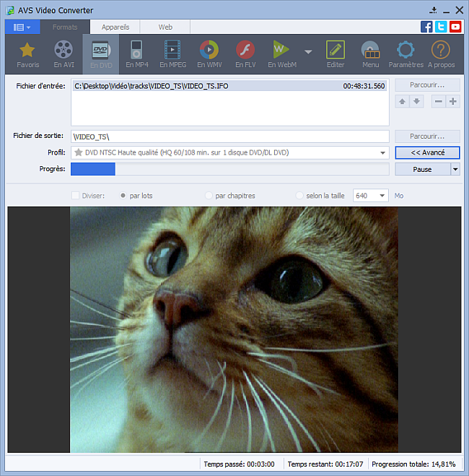Switch to the Appareils tab
This screenshot has height=476, width=469.
click(115, 27)
